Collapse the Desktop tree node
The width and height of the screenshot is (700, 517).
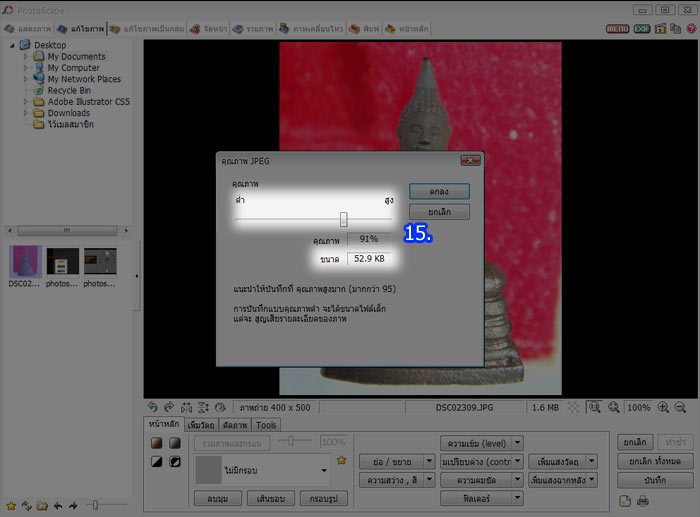pyautogui.click(x=12, y=45)
